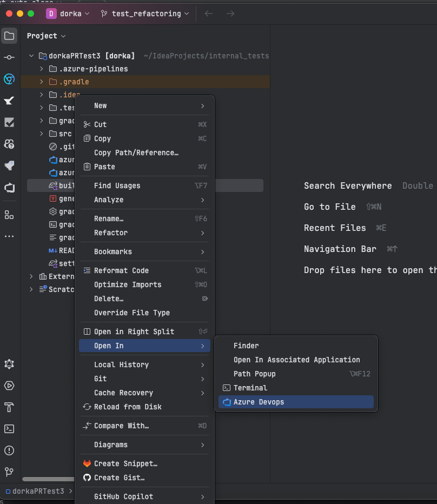Select Create Snippet… GitLab entry

point(144,463)
